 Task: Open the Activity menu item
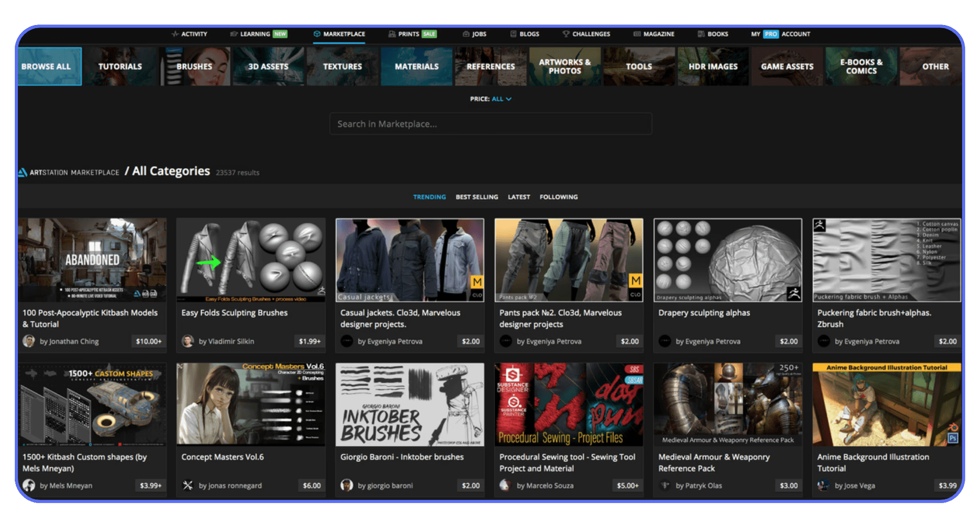click(x=189, y=34)
